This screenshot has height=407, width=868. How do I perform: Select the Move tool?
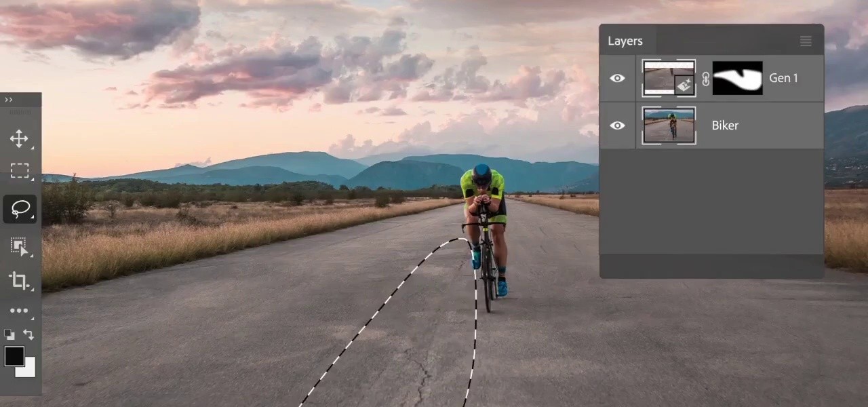coord(19,139)
